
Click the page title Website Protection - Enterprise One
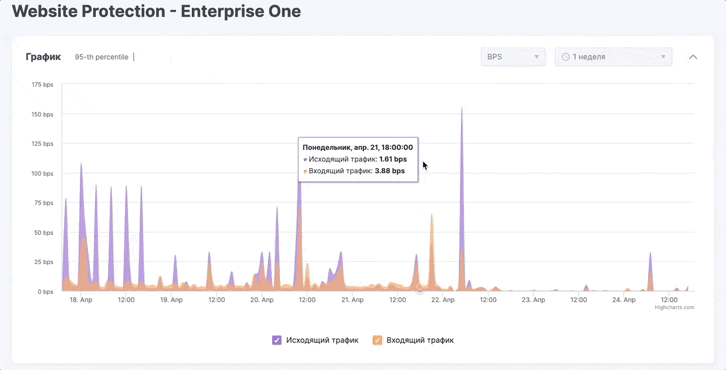click(156, 11)
